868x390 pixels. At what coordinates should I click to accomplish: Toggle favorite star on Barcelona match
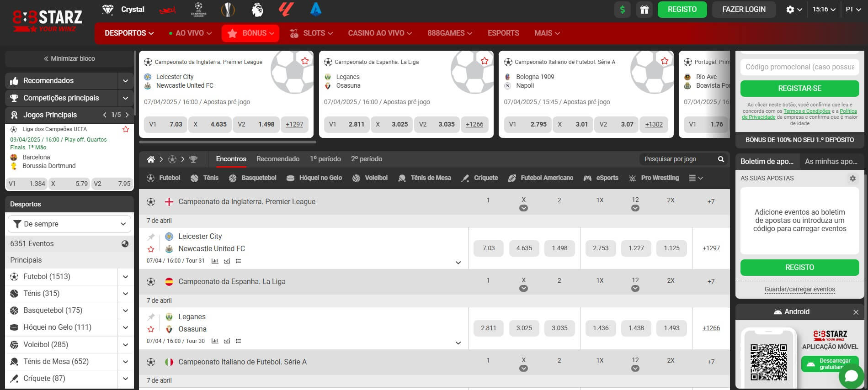(x=125, y=130)
